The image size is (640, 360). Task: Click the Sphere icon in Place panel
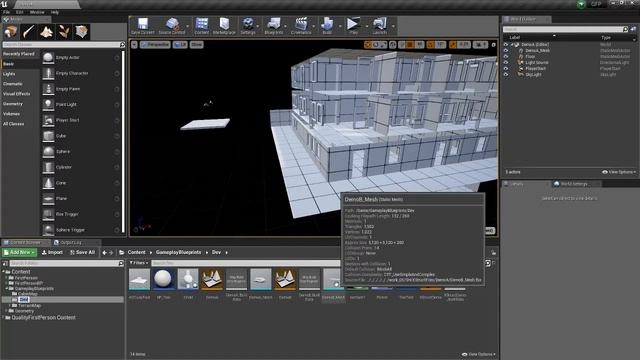pyautogui.click(x=48, y=151)
